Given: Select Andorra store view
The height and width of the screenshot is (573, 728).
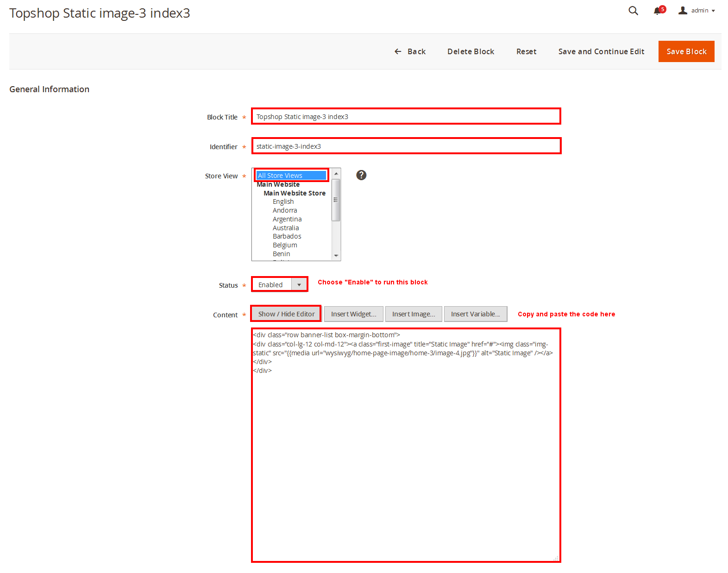Looking at the screenshot, I should pos(285,210).
